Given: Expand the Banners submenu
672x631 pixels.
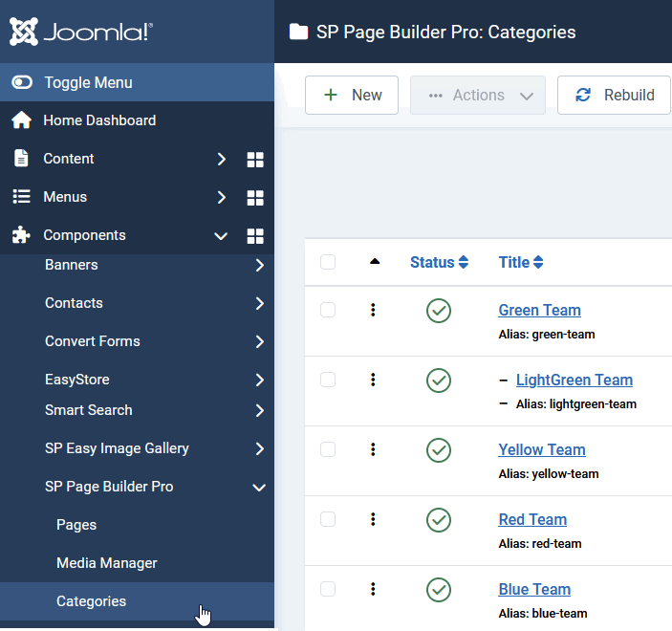Looking at the screenshot, I should click(x=260, y=265).
